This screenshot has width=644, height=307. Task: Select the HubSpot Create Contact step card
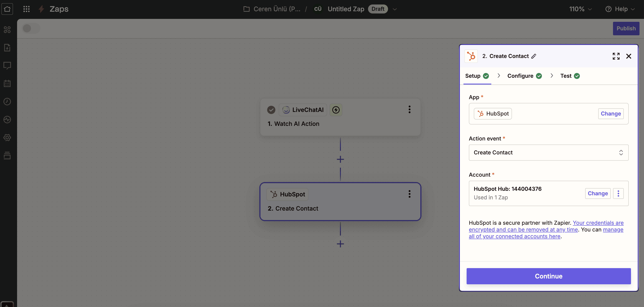[340, 201]
